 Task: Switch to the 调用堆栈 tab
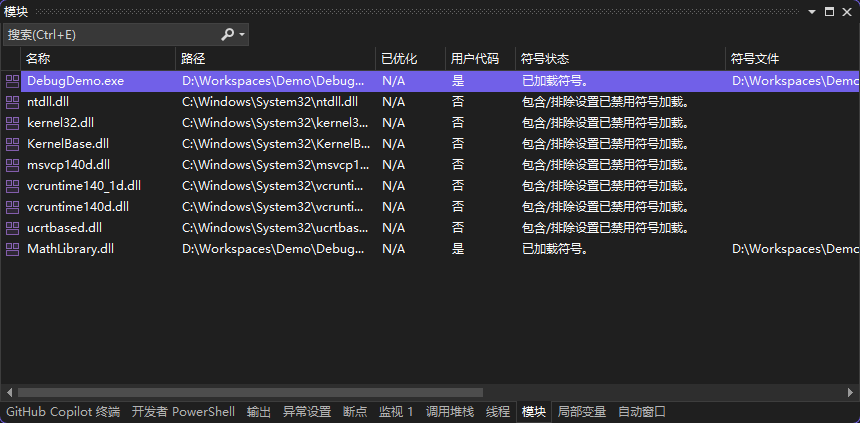450,412
